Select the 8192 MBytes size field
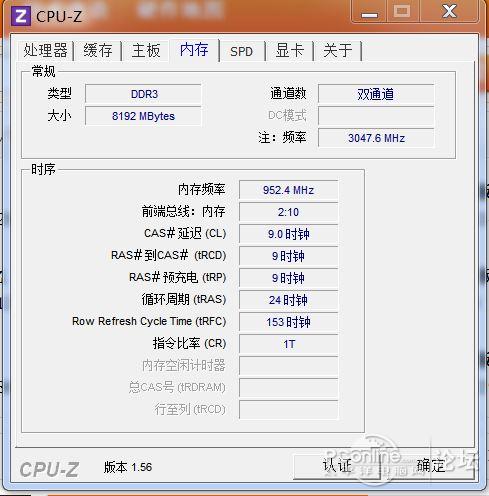489x496 pixels. click(x=143, y=116)
